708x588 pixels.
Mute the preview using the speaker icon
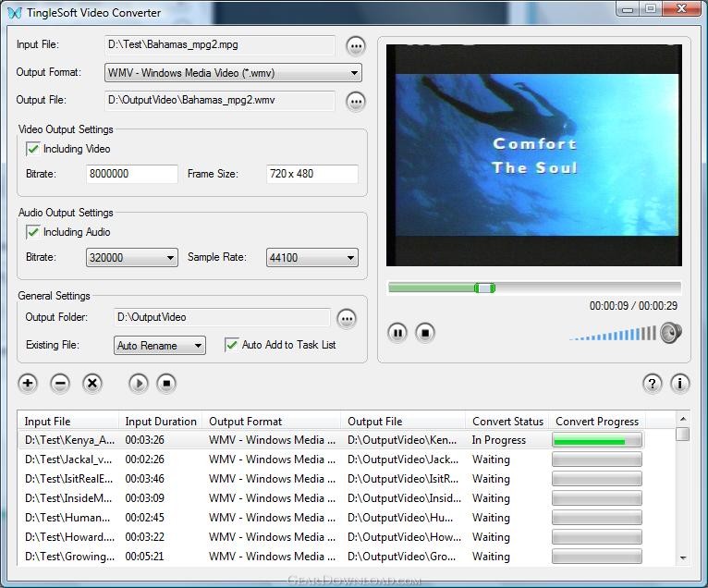click(x=671, y=333)
